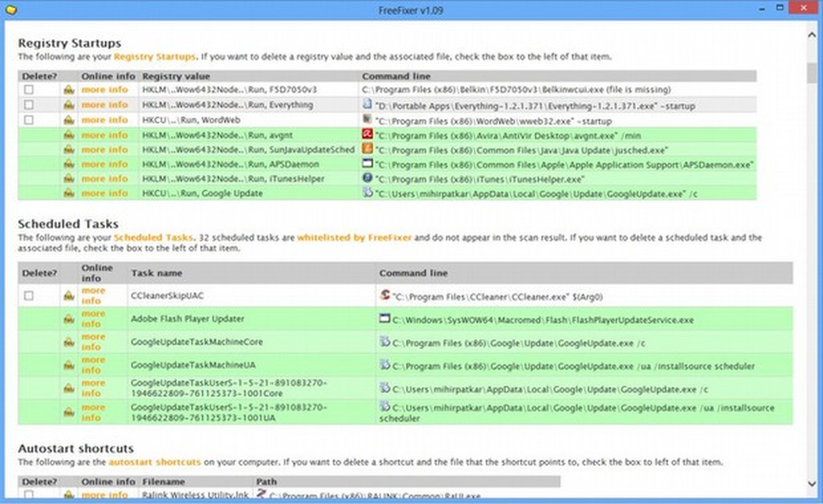Open more info link for CCleanerSkipUAC task
Viewport: 823px width, 504px height.
pos(93,296)
